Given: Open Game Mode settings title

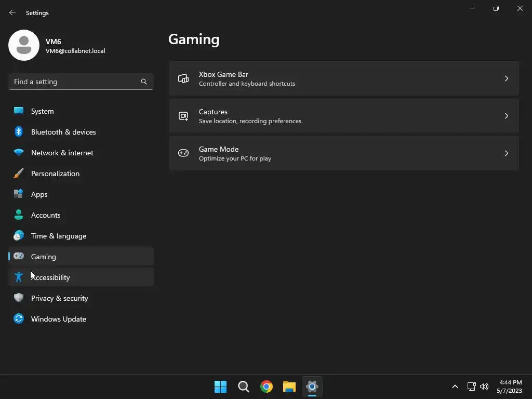Looking at the screenshot, I should click(x=219, y=149).
